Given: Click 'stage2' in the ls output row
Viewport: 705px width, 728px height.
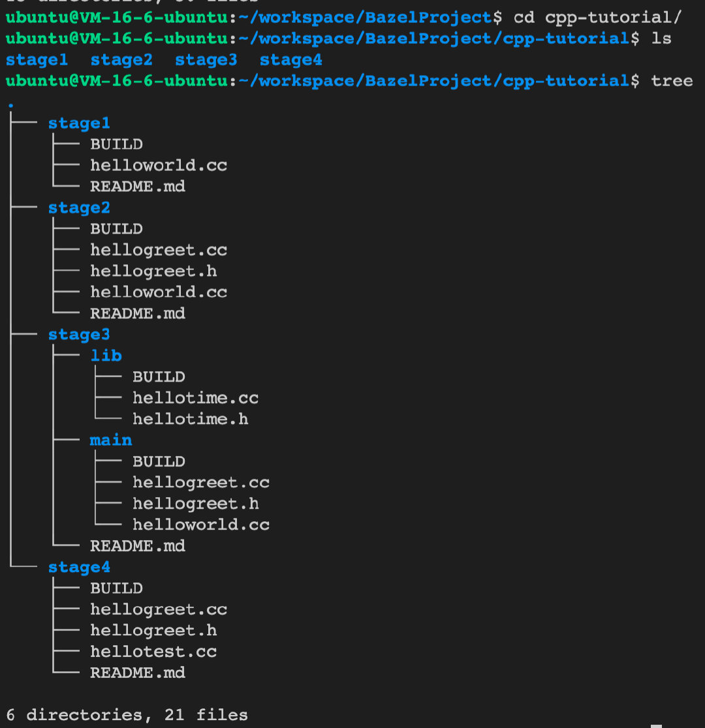Looking at the screenshot, I should (121, 60).
